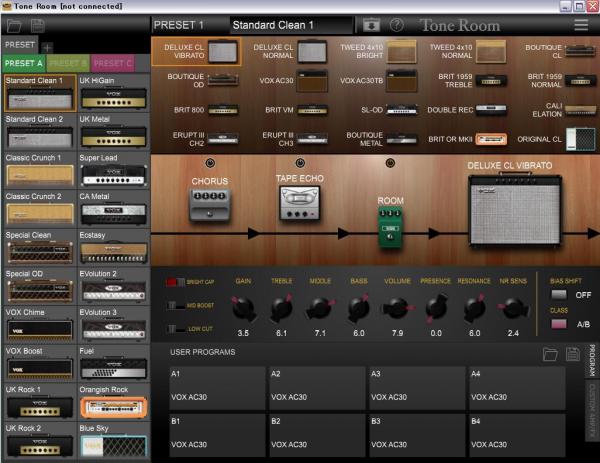Select ERUPT III CH2 amp model

tap(205, 139)
